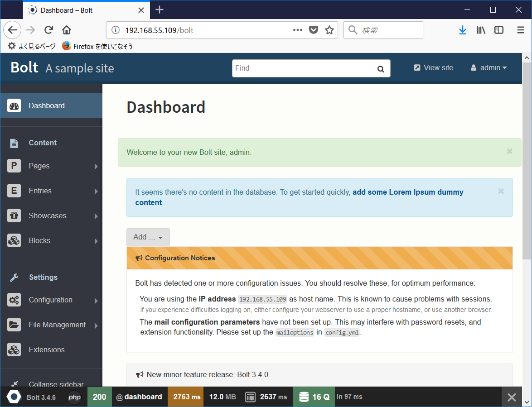This screenshot has height=407, width=532.
Task: Click the Blocks cubes icon
Action: tap(14, 240)
